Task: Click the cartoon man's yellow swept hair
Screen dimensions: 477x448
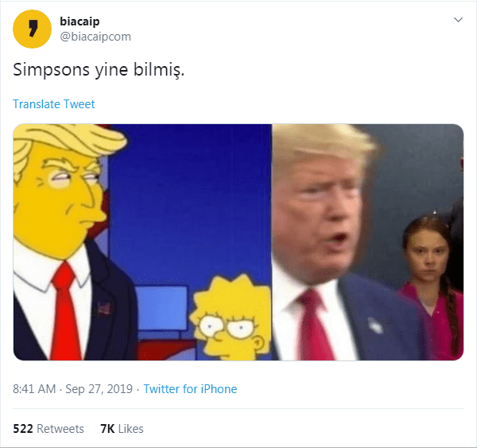Action: tap(65, 142)
